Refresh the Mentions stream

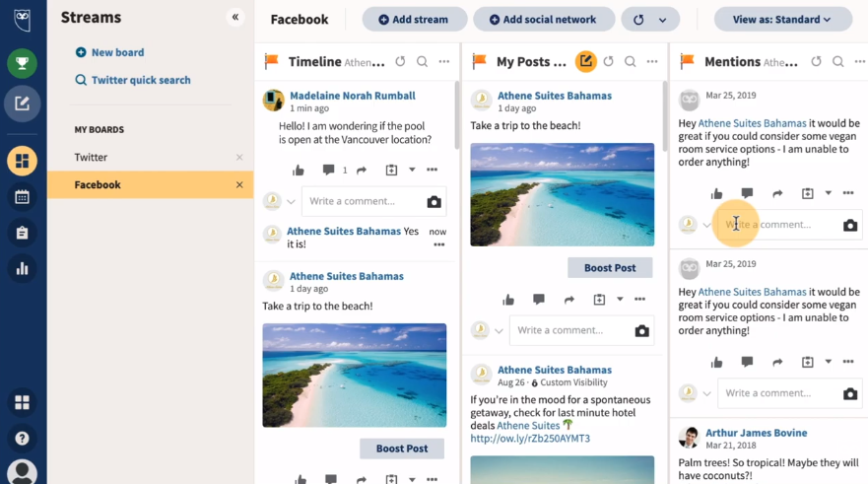(816, 61)
